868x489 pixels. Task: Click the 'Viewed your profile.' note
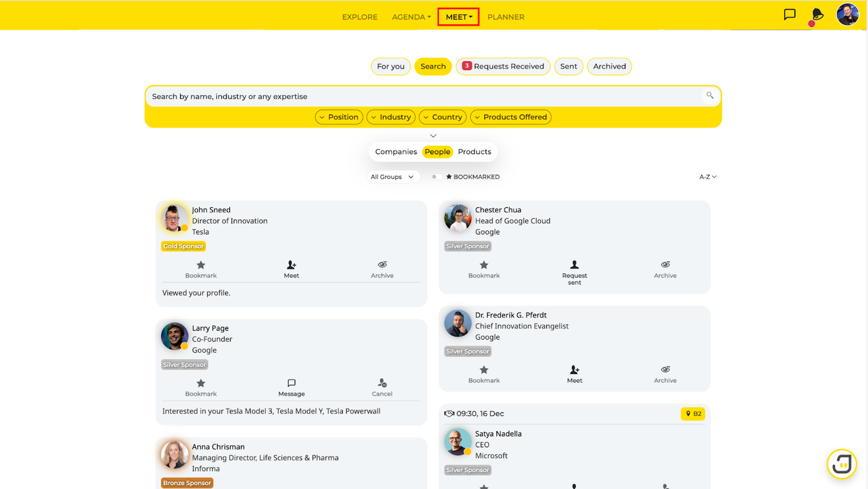click(x=196, y=293)
